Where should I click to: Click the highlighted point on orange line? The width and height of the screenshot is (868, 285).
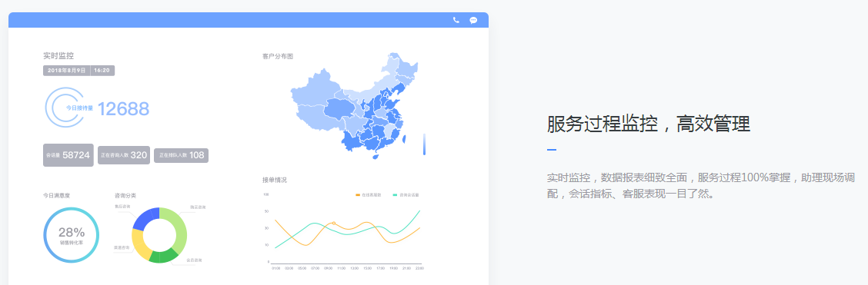click(334, 223)
